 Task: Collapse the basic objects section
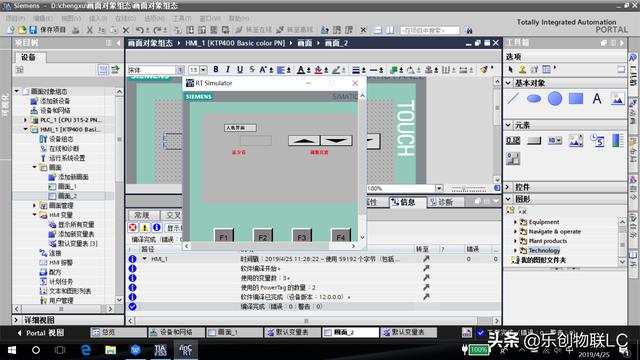[x=508, y=83]
